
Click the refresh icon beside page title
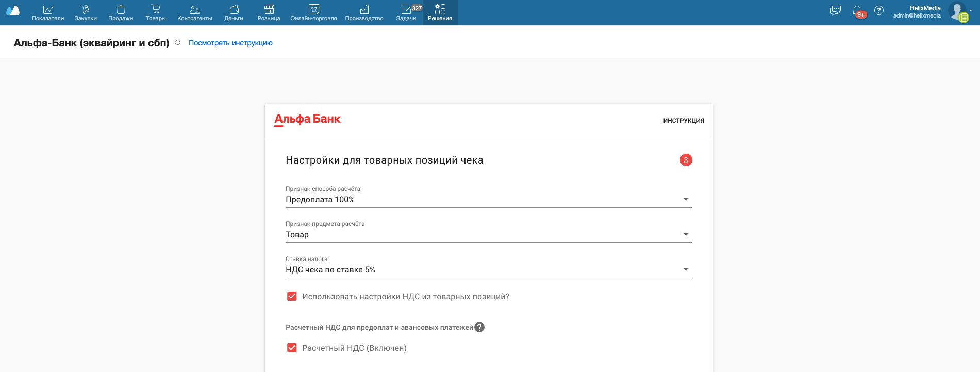[x=178, y=43]
